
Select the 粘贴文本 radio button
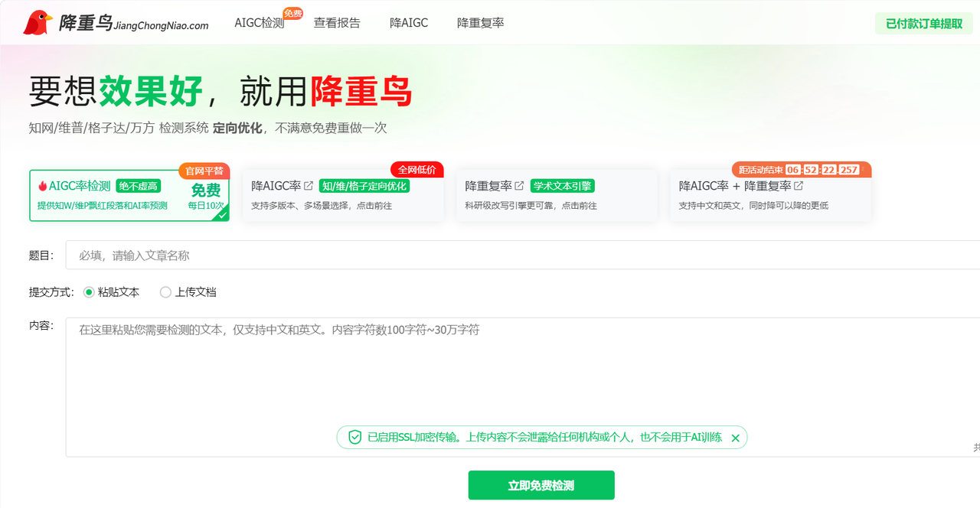tap(89, 291)
